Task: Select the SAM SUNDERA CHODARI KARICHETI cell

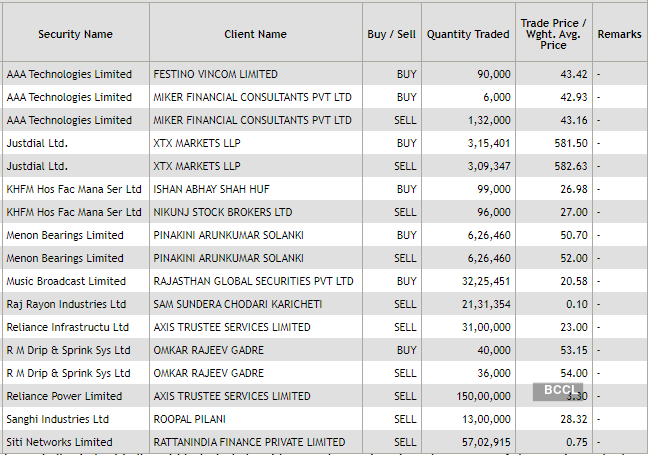Action: click(238, 304)
